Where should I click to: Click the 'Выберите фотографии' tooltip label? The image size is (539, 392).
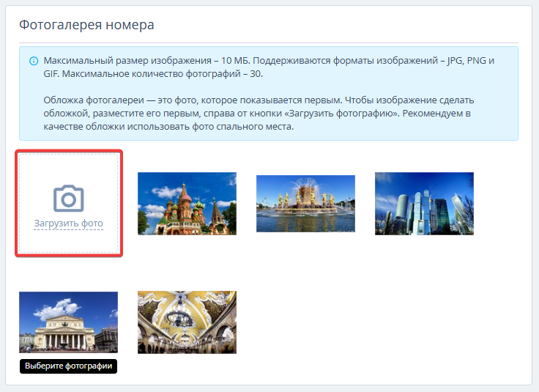pyautogui.click(x=68, y=366)
